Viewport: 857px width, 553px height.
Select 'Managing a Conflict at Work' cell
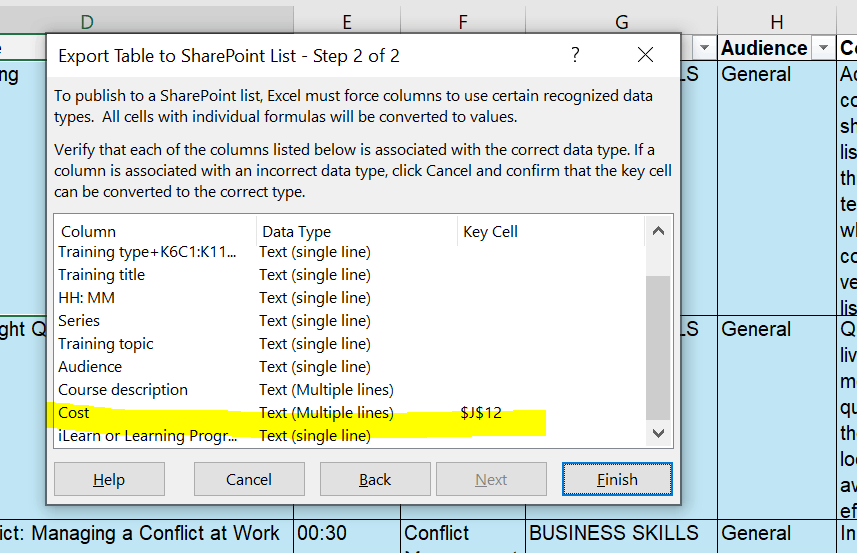[x=146, y=536]
